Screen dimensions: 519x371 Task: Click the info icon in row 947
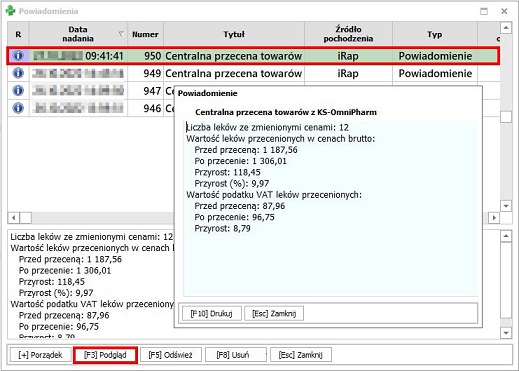tap(18, 90)
